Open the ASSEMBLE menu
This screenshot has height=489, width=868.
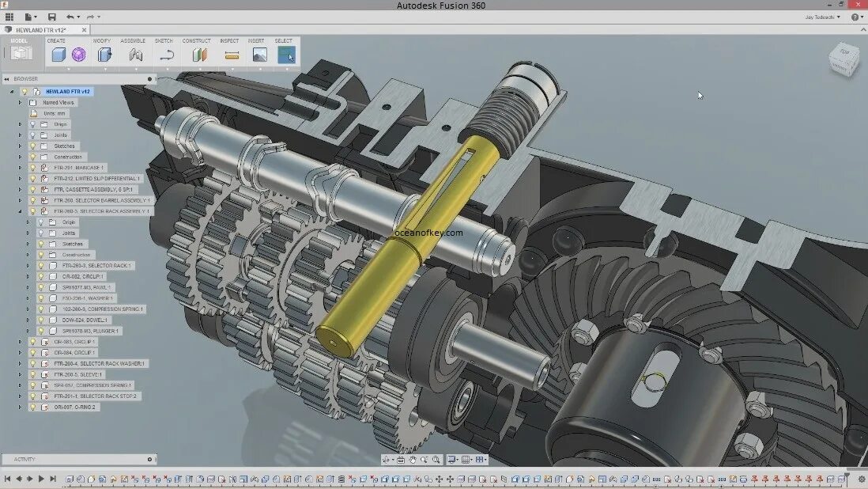pos(133,41)
